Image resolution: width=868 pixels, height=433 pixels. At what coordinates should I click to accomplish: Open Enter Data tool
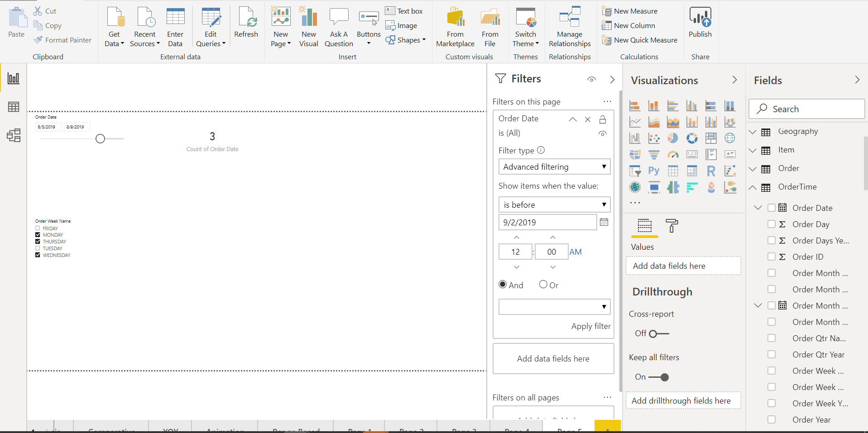coord(175,27)
